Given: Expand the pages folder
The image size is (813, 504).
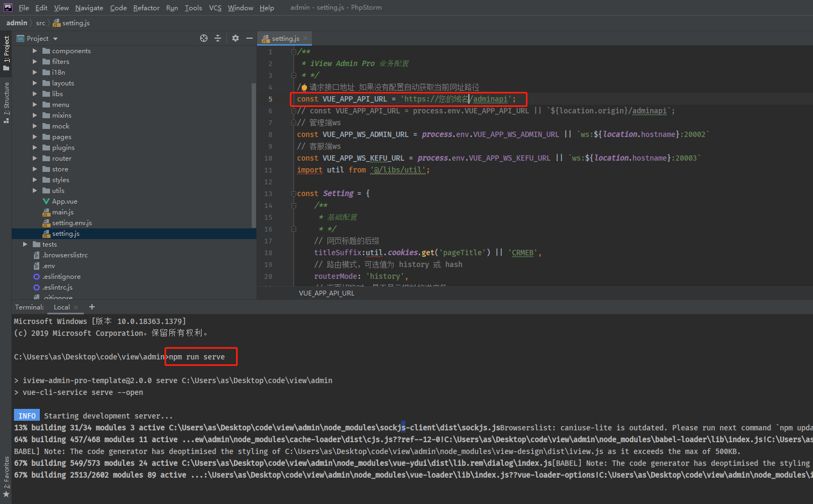Looking at the screenshot, I should [x=35, y=137].
